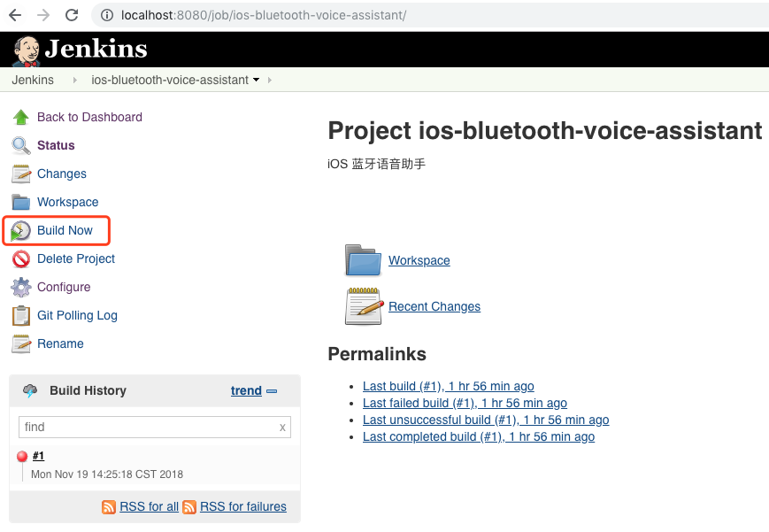This screenshot has width=769, height=532.
Task: Click the RSS feed icon for all builds
Action: [x=109, y=507]
